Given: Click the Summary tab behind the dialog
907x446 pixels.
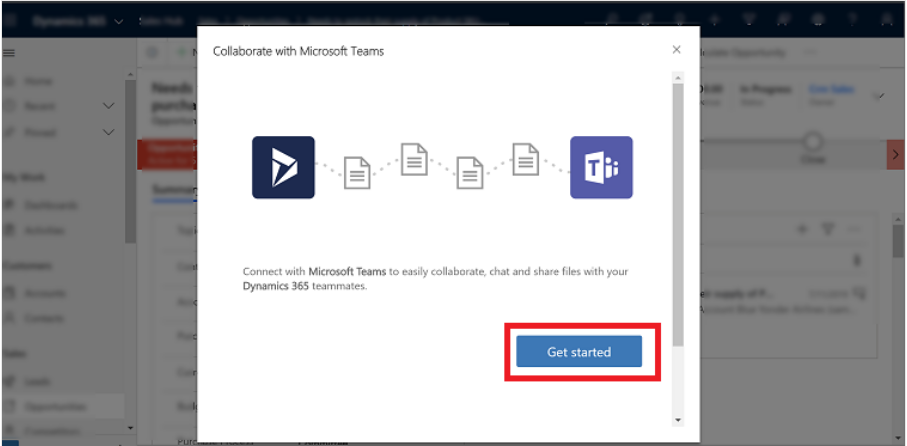Looking at the screenshot, I should [174, 190].
